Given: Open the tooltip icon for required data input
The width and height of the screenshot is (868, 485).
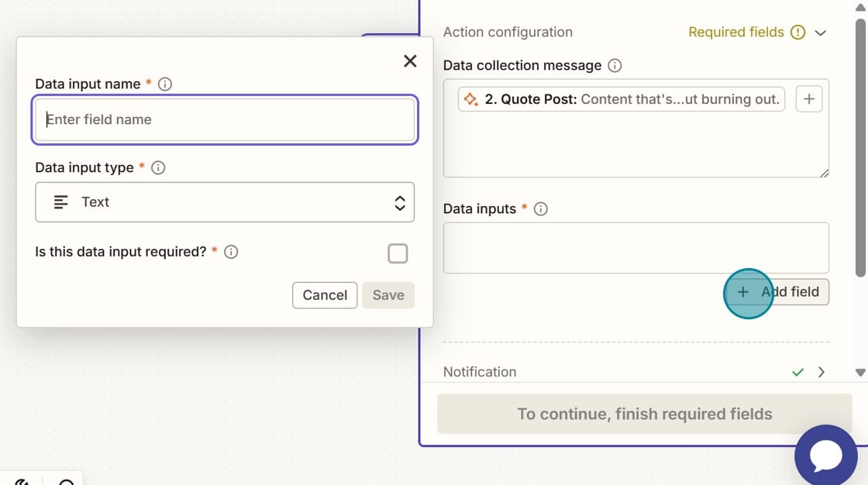Looking at the screenshot, I should (231, 251).
